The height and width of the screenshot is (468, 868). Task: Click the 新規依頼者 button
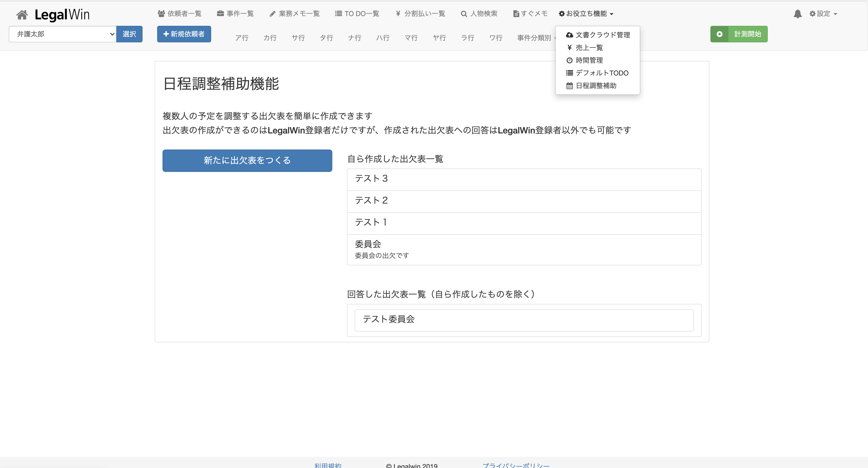tap(184, 34)
